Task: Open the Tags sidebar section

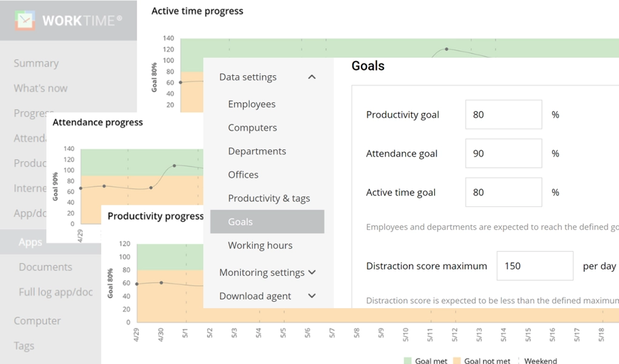Action: (x=24, y=346)
